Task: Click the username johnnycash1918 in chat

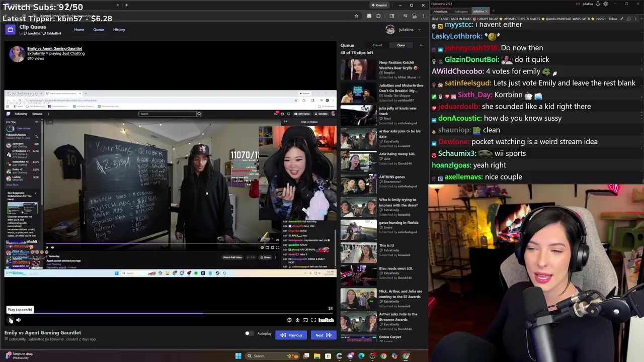Action: (471, 48)
